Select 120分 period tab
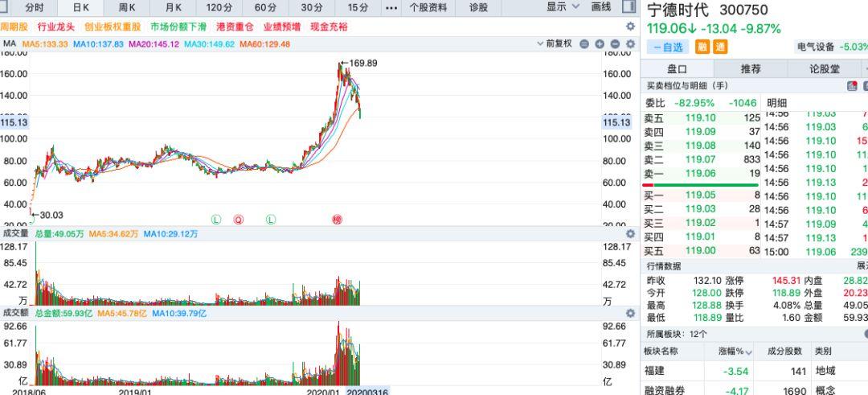This screenshot has height=395, width=868. pyautogui.click(x=219, y=7)
